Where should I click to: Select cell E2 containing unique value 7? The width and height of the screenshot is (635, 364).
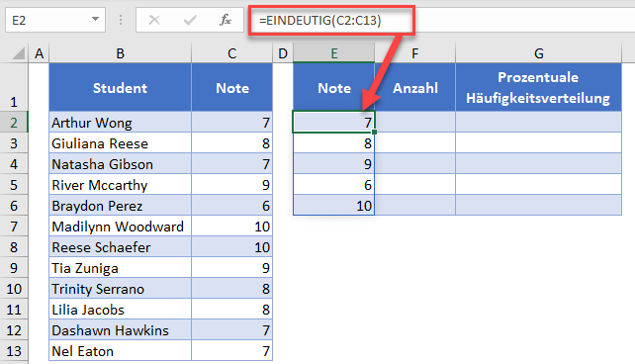click(333, 122)
